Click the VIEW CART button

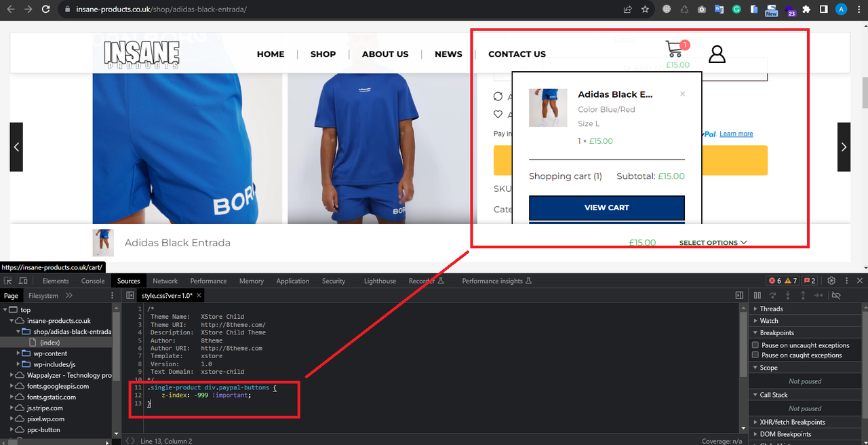coord(607,208)
